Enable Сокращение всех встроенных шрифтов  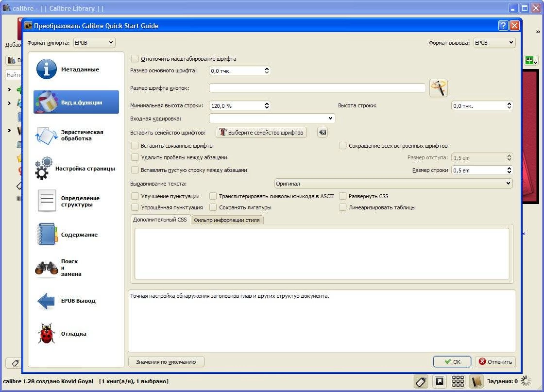[x=342, y=146]
